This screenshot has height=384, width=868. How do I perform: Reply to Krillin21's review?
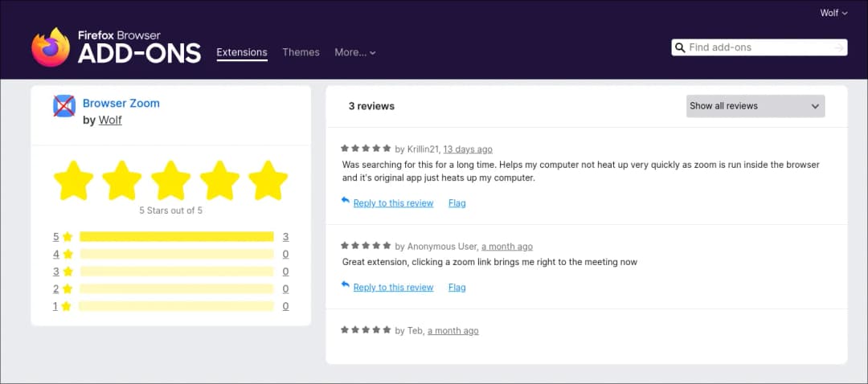[393, 203]
